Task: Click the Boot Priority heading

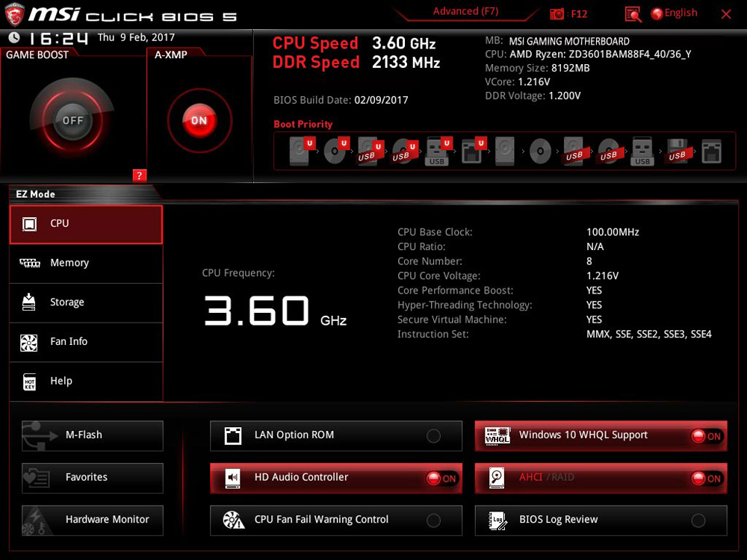Action: click(x=303, y=124)
